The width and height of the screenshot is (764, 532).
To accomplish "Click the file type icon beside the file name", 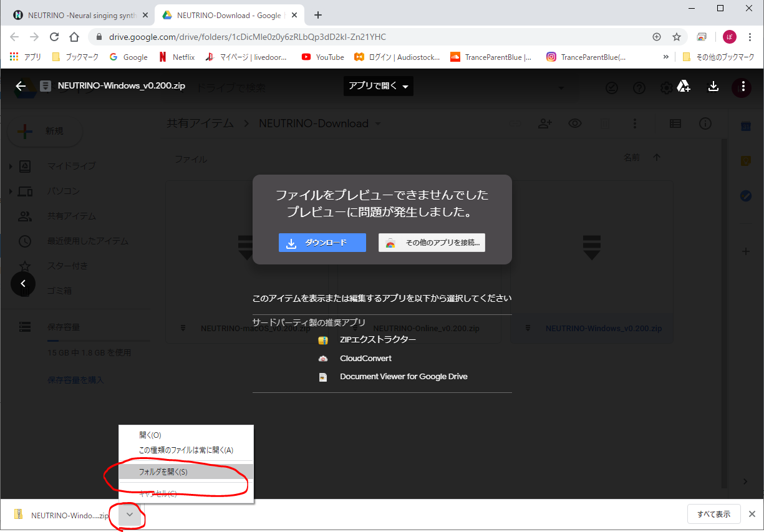I will coord(46,86).
